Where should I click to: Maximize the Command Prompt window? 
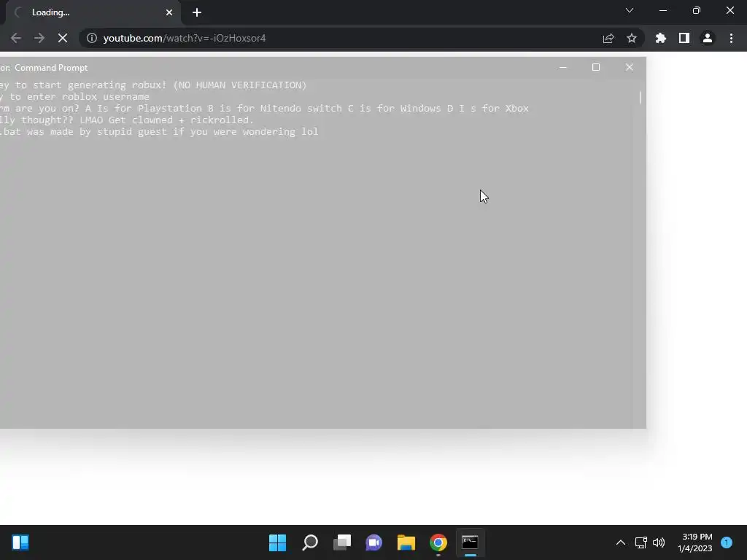(x=596, y=68)
